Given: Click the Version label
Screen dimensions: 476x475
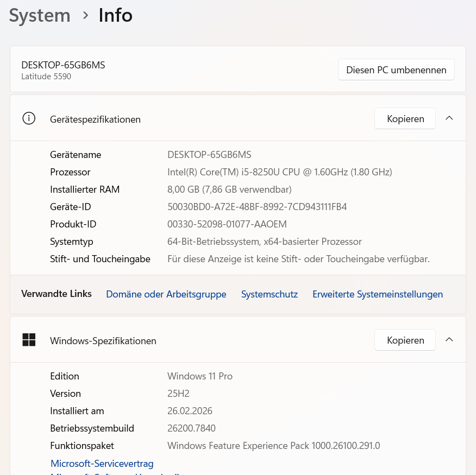Looking at the screenshot, I should click(x=66, y=394).
